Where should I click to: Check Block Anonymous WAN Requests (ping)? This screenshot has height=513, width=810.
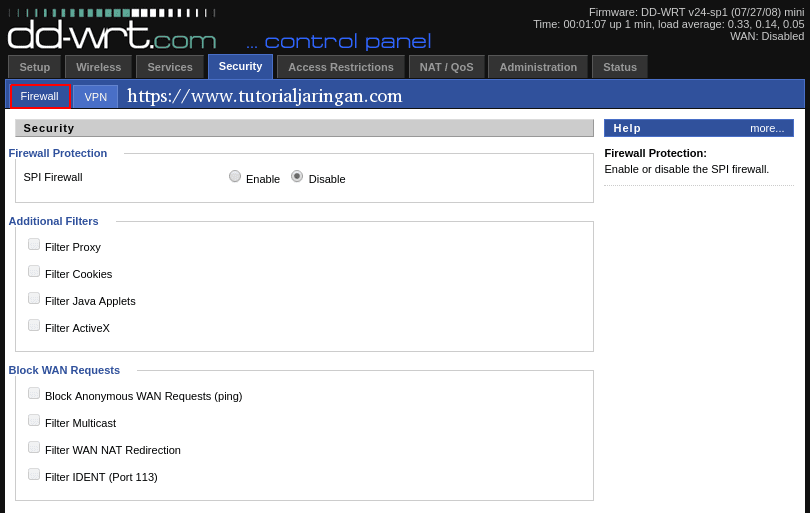click(34, 393)
